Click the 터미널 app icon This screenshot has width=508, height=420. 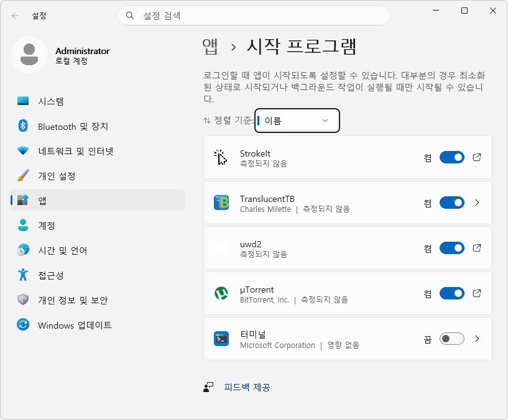pyautogui.click(x=221, y=339)
